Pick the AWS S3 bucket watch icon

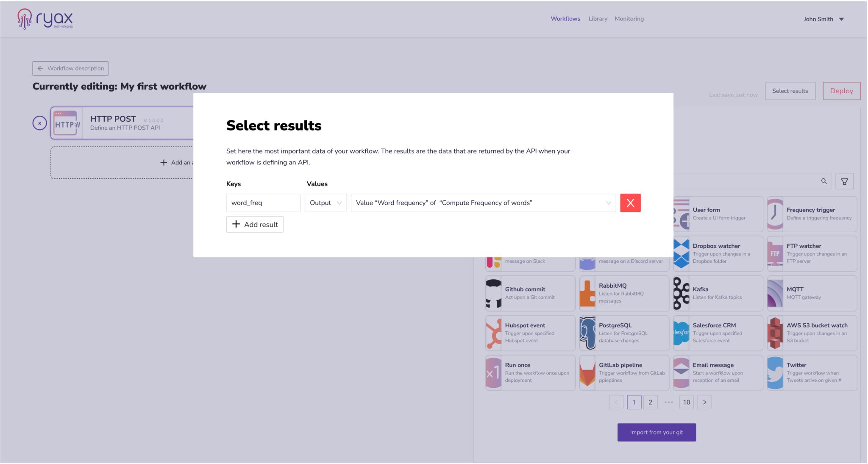775,333
